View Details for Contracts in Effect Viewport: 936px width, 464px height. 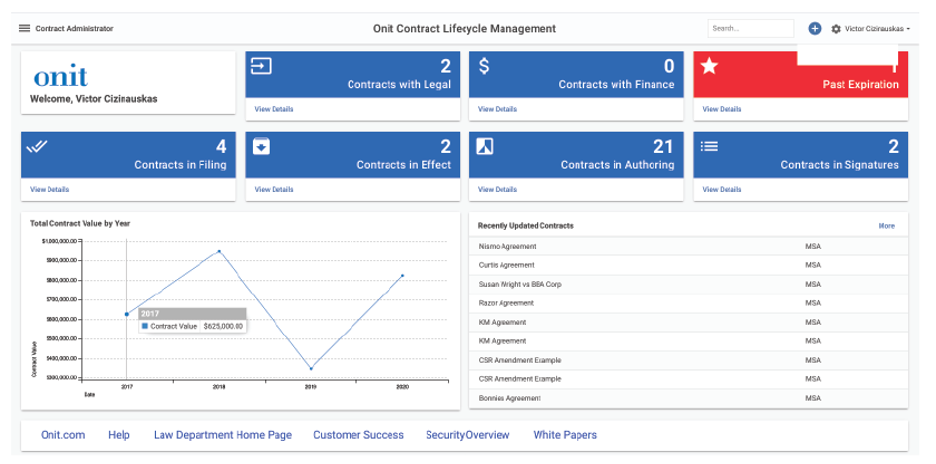pyautogui.click(x=273, y=189)
